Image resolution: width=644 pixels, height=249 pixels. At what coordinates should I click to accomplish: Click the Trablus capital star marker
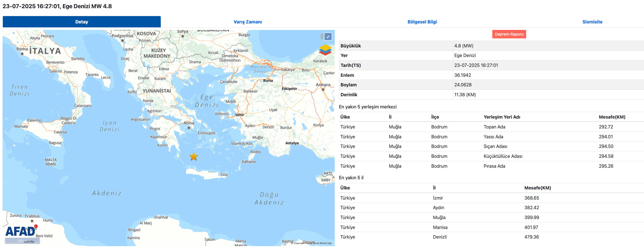(32, 221)
